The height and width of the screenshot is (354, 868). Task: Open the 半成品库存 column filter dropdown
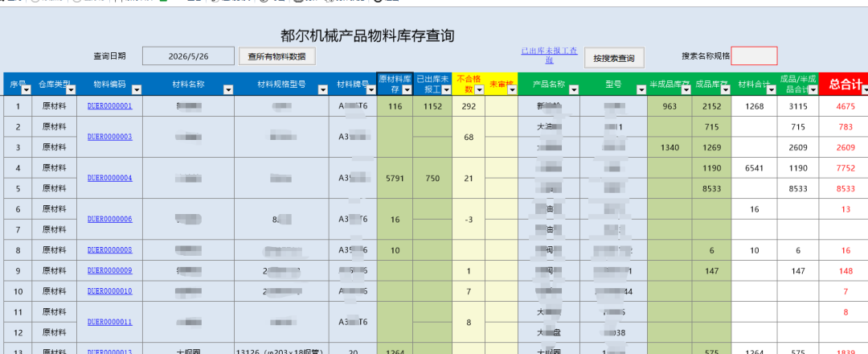point(686,90)
